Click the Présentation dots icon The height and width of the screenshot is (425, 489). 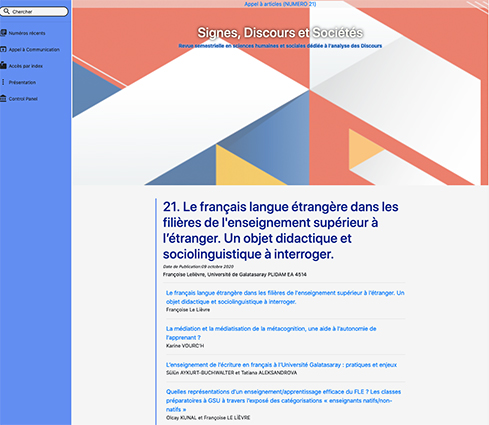[x=3, y=82]
